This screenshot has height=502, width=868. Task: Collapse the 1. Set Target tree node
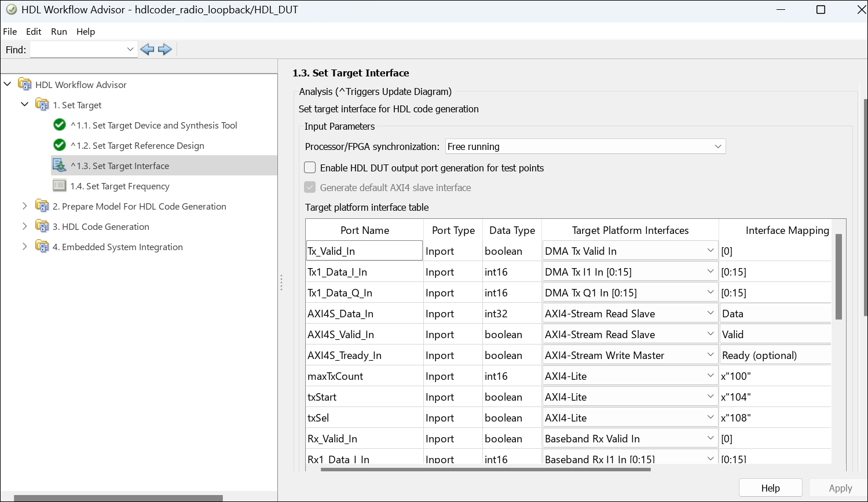click(x=24, y=105)
